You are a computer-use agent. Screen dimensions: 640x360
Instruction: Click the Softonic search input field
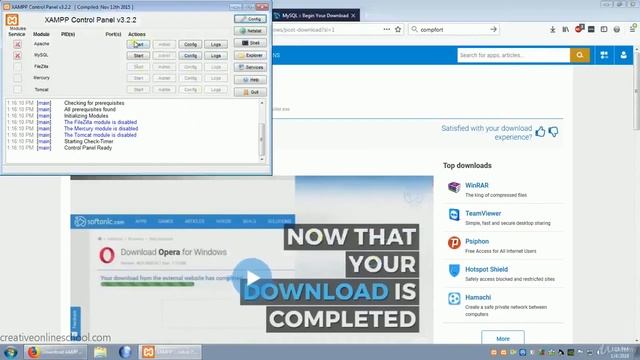(513, 55)
